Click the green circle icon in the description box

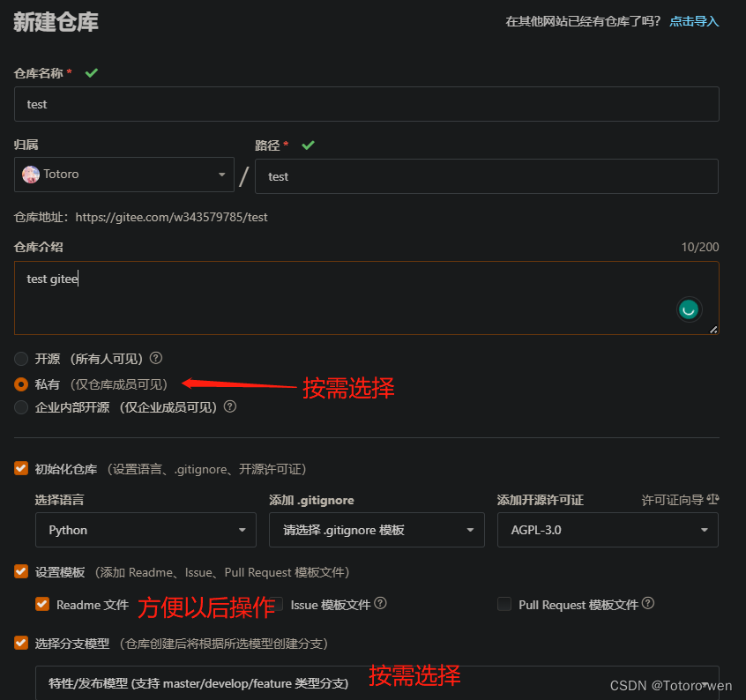(x=689, y=309)
